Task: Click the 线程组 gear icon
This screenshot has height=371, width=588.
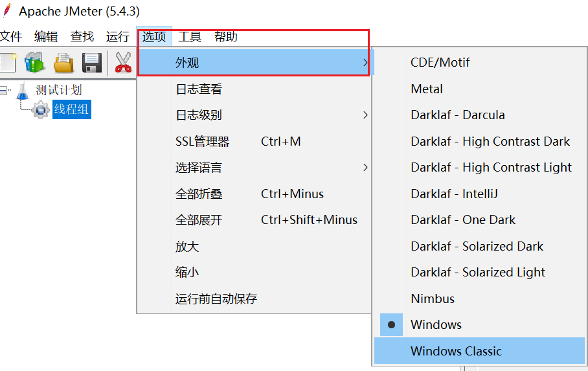Action: coord(40,109)
